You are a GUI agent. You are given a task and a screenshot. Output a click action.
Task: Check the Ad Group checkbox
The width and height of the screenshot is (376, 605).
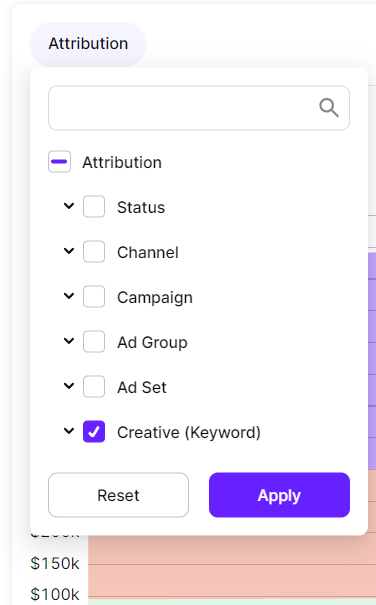click(x=94, y=341)
